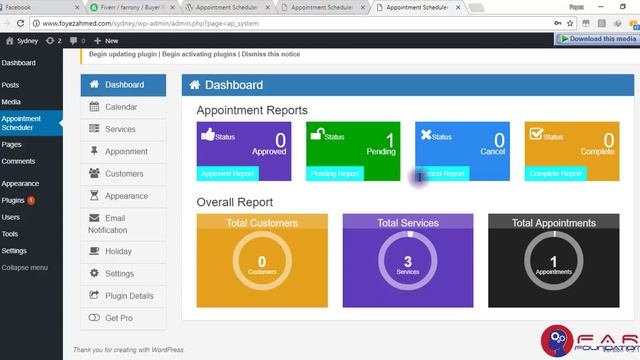Click the people icon beside Customers
640x360 pixels.
click(x=94, y=173)
